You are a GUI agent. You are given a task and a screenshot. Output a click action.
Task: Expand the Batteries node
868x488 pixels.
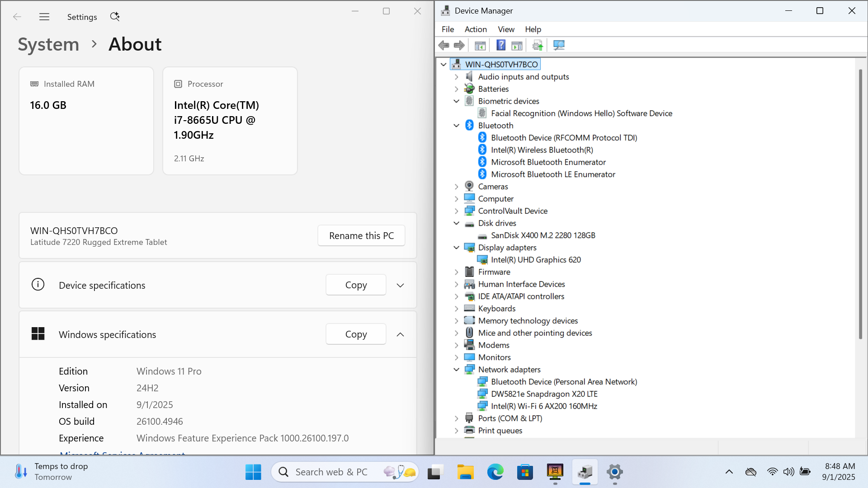(457, 89)
